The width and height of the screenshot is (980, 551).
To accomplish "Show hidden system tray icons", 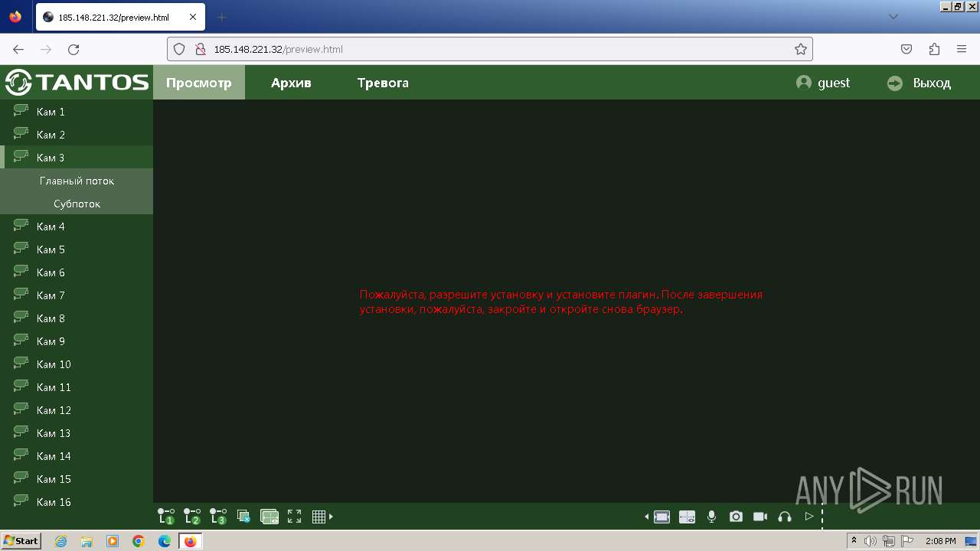I will (854, 541).
